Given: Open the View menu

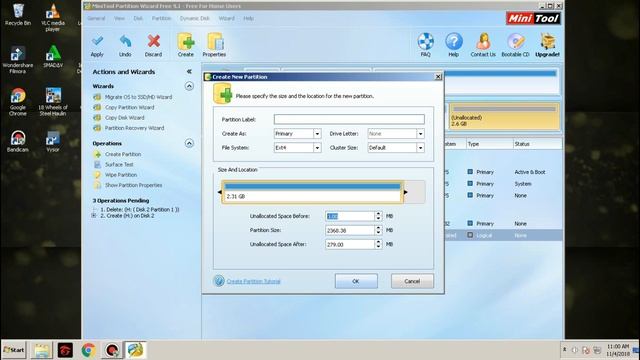Looking at the screenshot, I should click(119, 18).
